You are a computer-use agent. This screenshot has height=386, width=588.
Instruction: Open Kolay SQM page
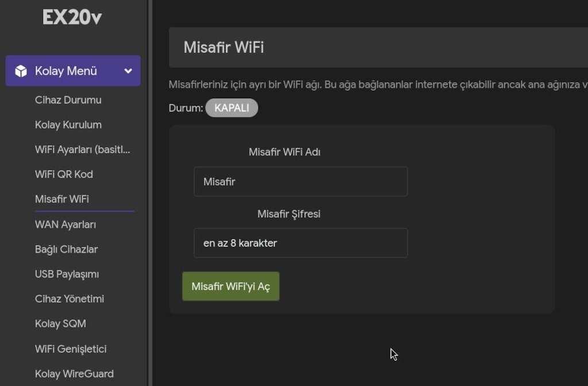pos(60,324)
